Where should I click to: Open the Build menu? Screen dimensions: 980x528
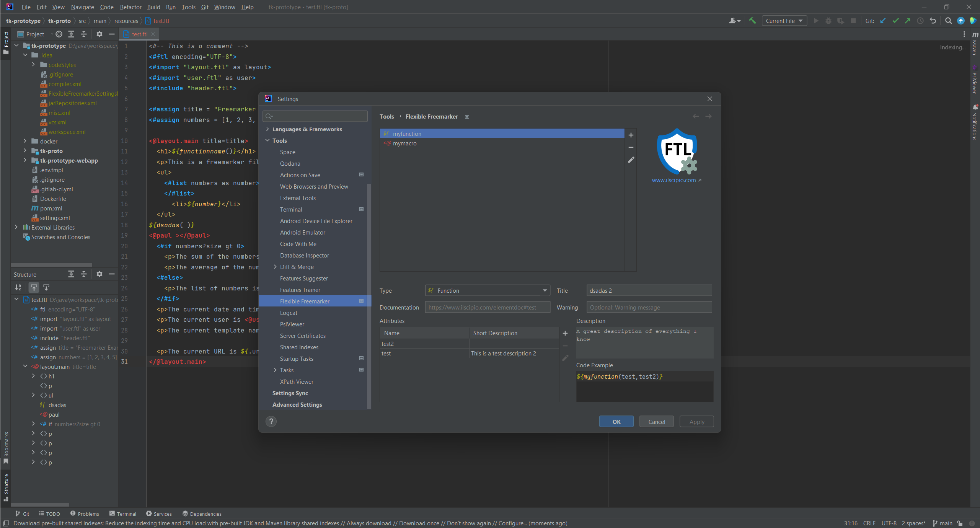pyautogui.click(x=153, y=7)
